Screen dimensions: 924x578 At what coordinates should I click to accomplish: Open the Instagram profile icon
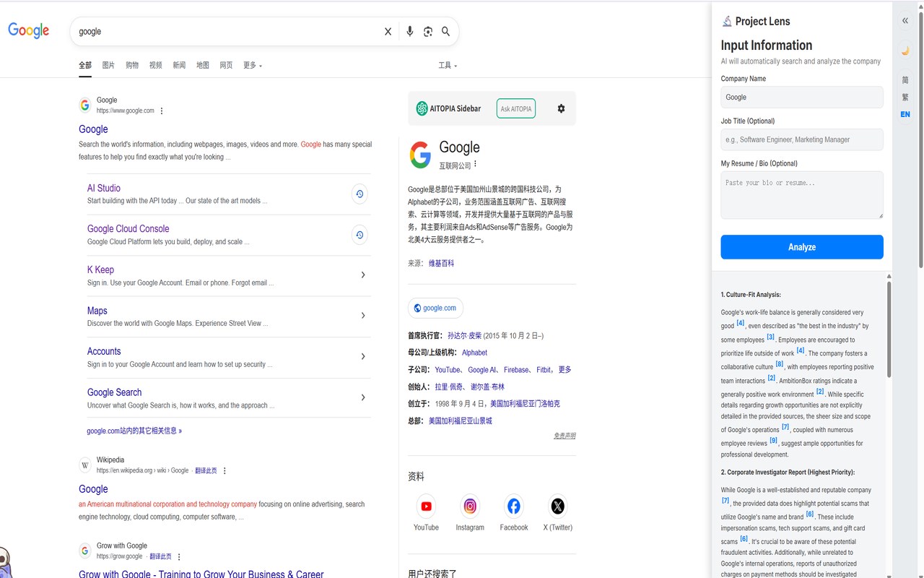click(x=470, y=506)
